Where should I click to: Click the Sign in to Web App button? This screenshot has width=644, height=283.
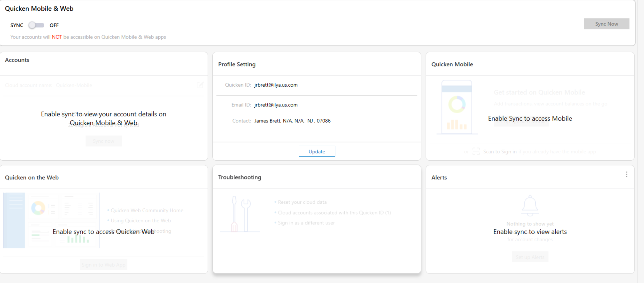pos(103,265)
